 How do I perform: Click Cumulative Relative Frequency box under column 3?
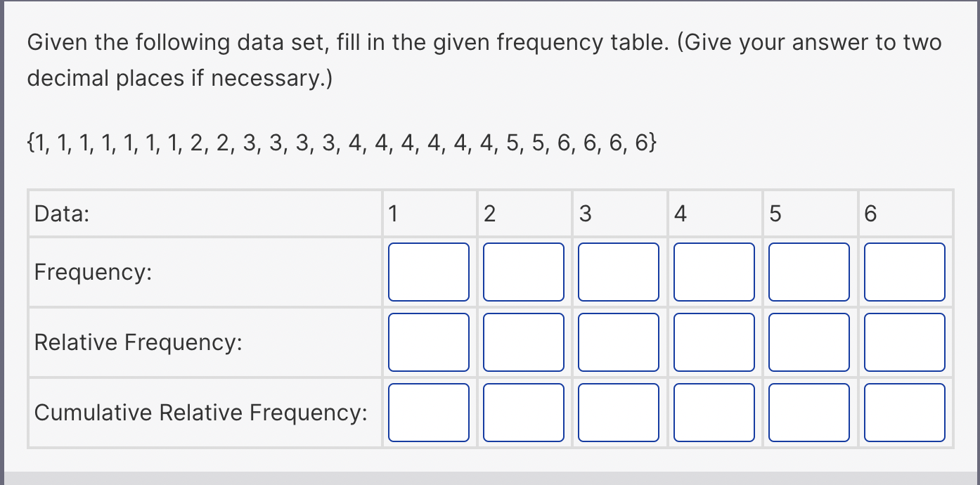pos(618,413)
